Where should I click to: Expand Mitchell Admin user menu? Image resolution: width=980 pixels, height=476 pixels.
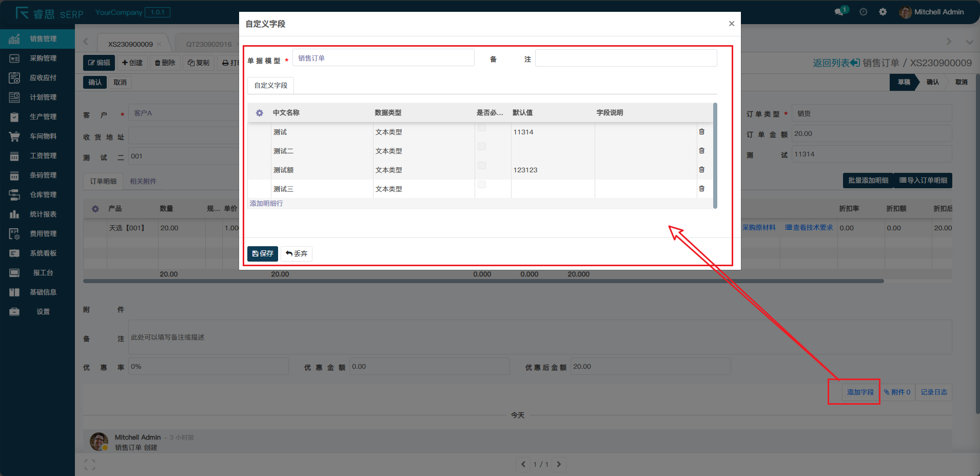point(932,12)
